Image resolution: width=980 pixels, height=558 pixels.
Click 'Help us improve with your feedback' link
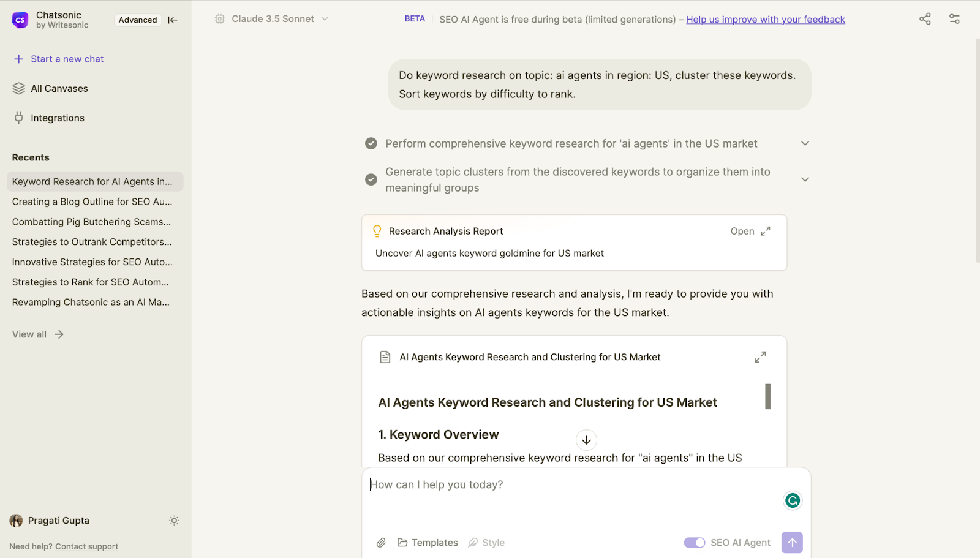pos(766,20)
